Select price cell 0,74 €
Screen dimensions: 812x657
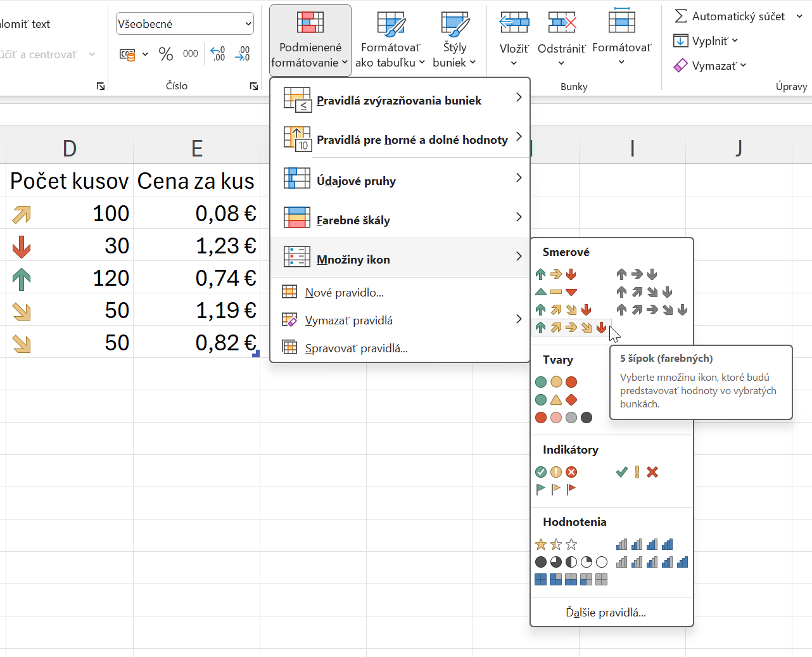click(x=196, y=277)
